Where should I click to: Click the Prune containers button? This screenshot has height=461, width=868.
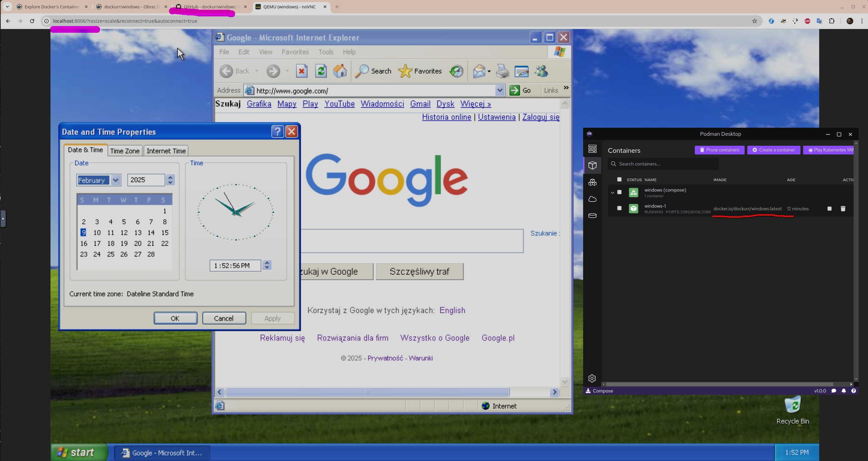coord(719,150)
